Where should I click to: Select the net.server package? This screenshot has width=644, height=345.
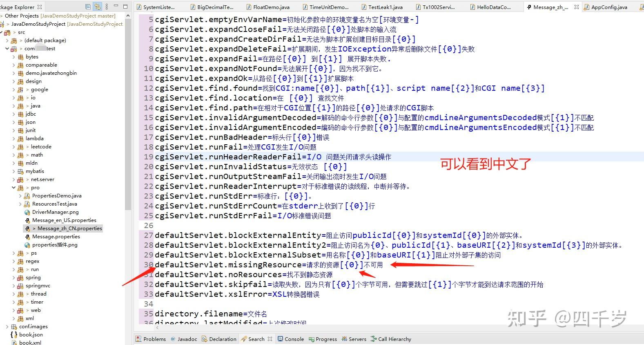point(42,179)
